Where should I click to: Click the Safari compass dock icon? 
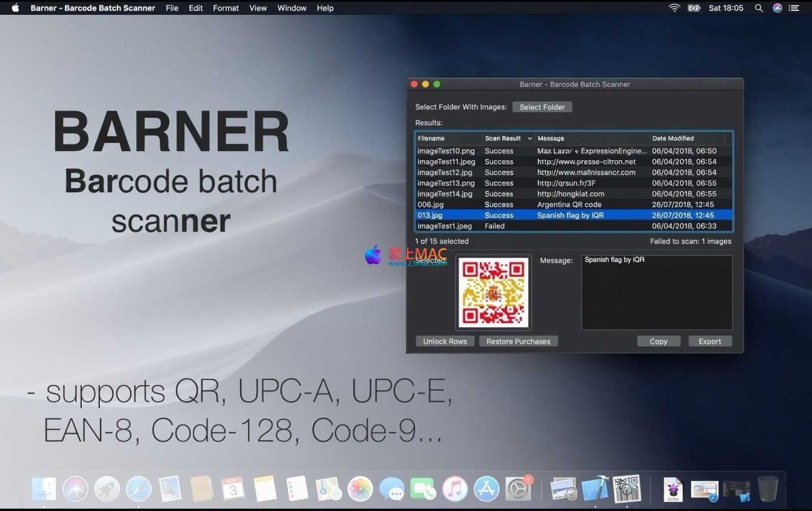click(x=139, y=490)
